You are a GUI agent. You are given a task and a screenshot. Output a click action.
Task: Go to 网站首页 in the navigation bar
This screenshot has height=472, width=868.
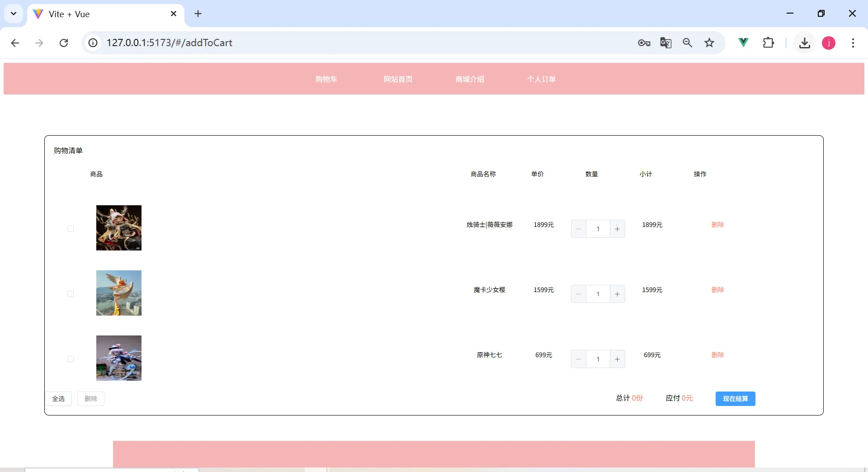point(398,79)
